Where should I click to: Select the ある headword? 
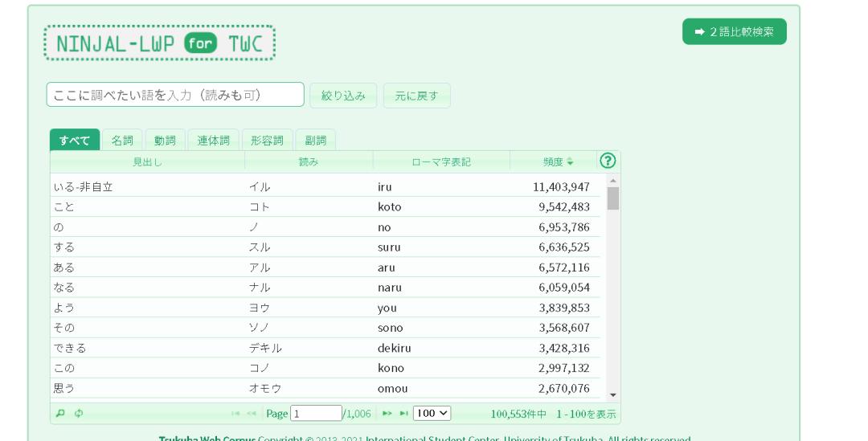(x=63, y=267)
